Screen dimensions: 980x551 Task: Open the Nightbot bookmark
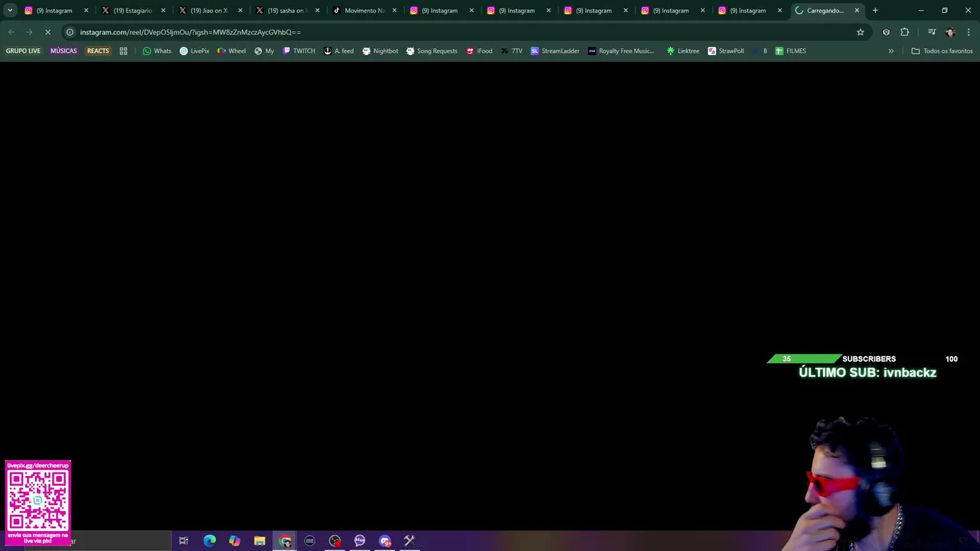click(380, 51)
